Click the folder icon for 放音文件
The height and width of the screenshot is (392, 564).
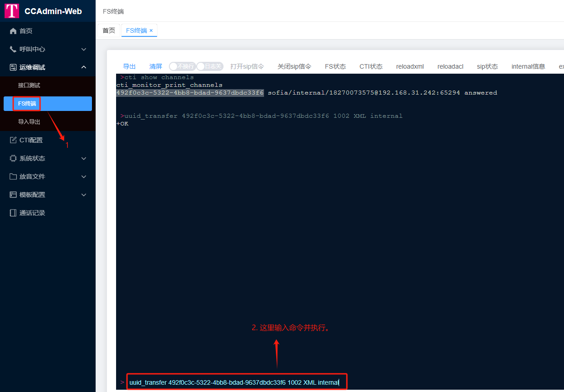(x=13, y=176)
